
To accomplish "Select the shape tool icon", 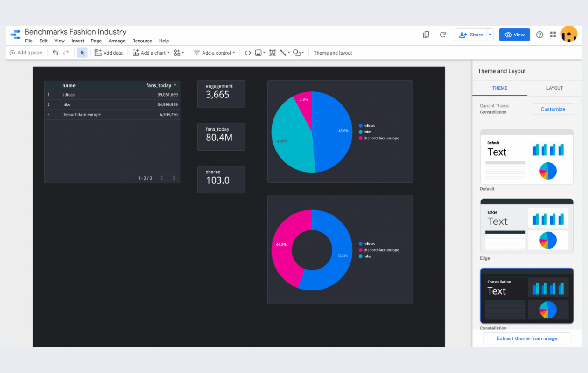I will pyautogui.click(x=297, y=53).
